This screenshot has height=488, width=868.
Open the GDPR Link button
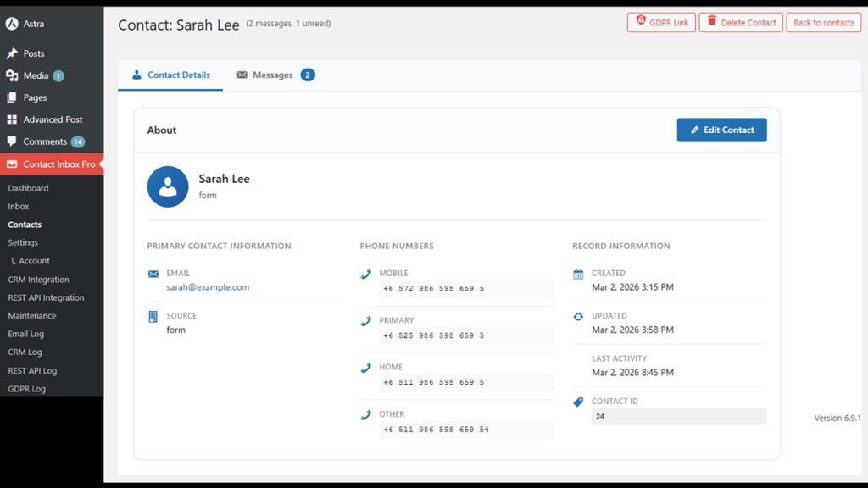click(661, 23)
